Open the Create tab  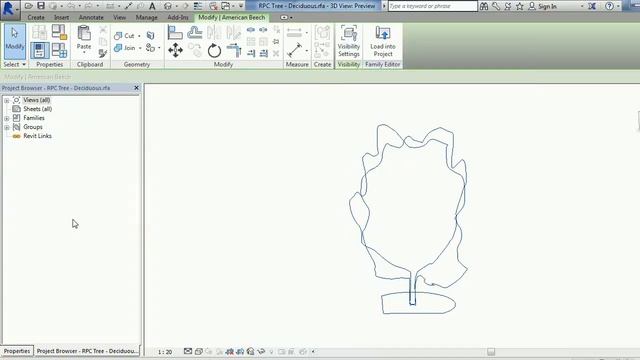pyautogui.click(x=36, y=18)
